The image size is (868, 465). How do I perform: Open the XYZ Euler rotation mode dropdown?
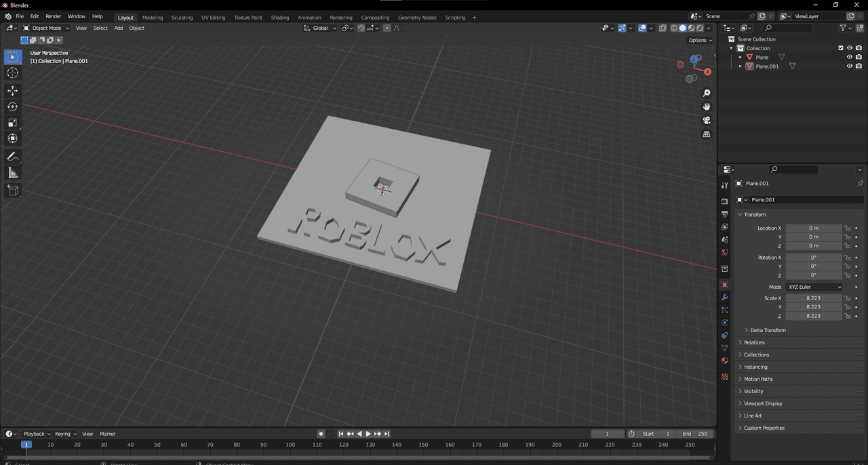coord(814,287)
